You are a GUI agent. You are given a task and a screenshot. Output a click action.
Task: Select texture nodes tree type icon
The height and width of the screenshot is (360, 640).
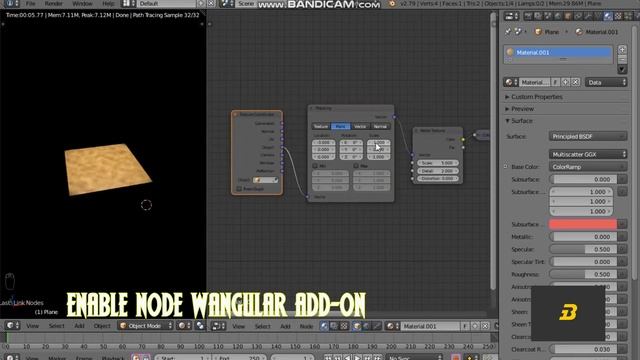[x=344, y=326]
